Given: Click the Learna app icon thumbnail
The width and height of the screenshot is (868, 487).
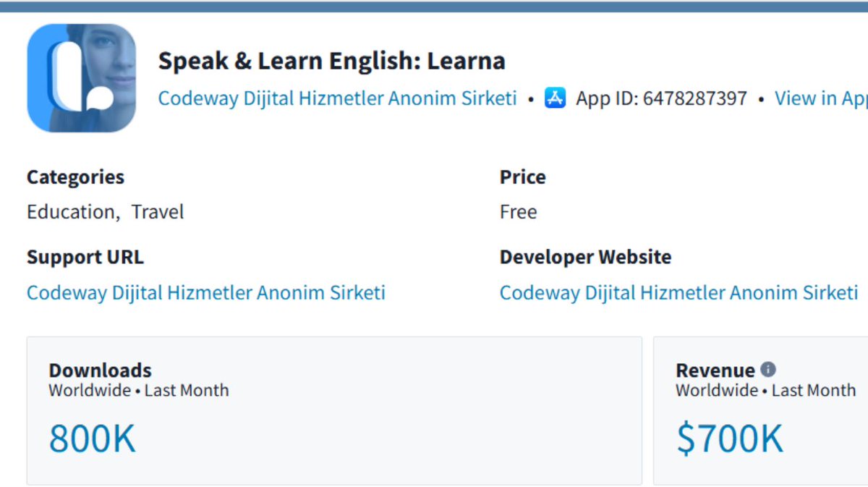Looking at the screenshot, I should (81, 78).
